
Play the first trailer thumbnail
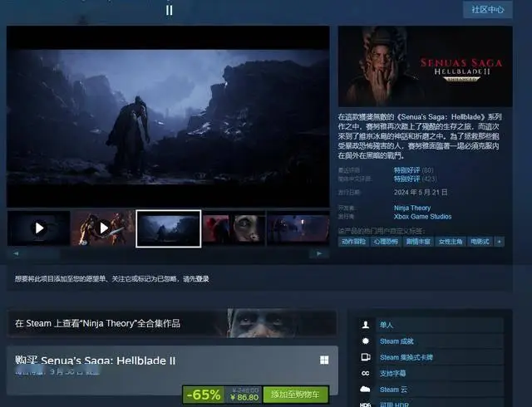tap(39, 228)
